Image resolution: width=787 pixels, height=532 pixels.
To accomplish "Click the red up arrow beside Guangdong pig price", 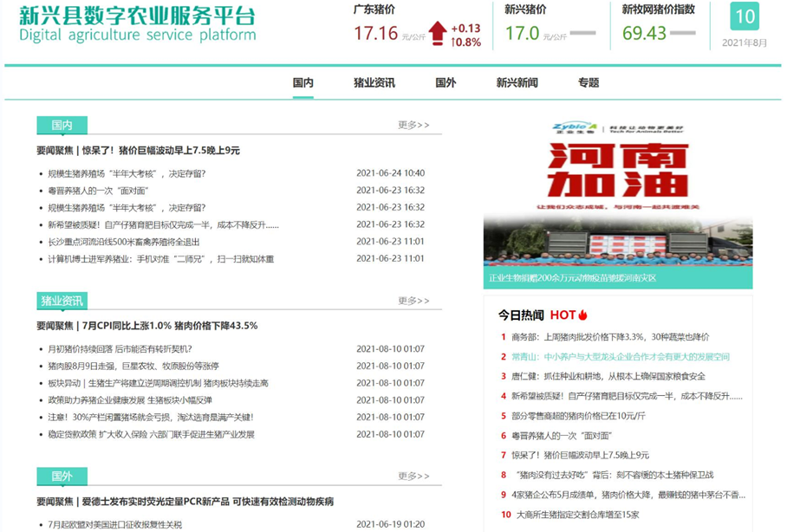I will 438,33.
